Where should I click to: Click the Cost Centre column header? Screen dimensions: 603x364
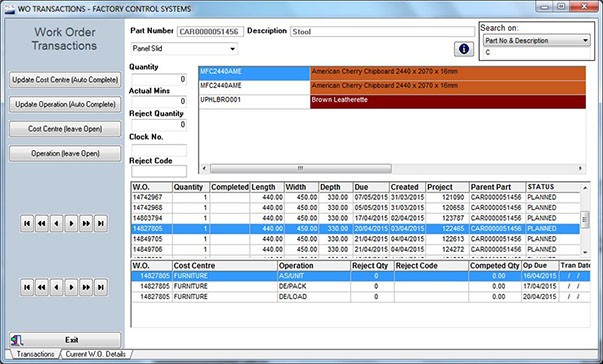pyautogui.click(x=225, y=266)
